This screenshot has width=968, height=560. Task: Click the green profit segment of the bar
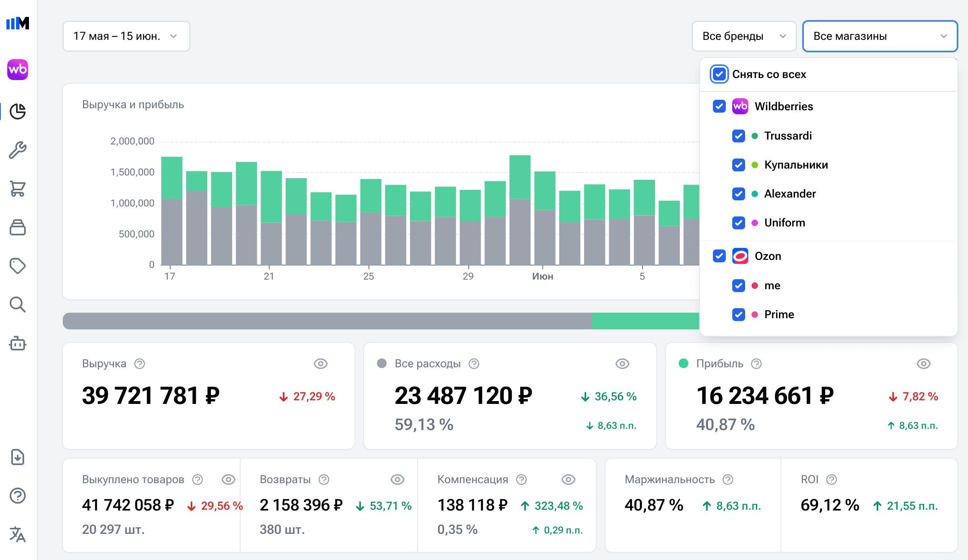[645, 321]
